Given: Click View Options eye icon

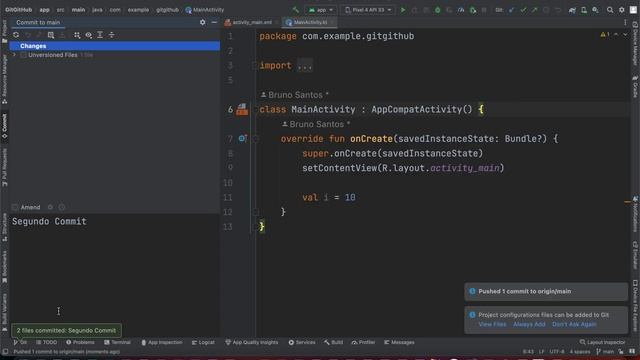Looking at the screenshot, I should [89, 35].
